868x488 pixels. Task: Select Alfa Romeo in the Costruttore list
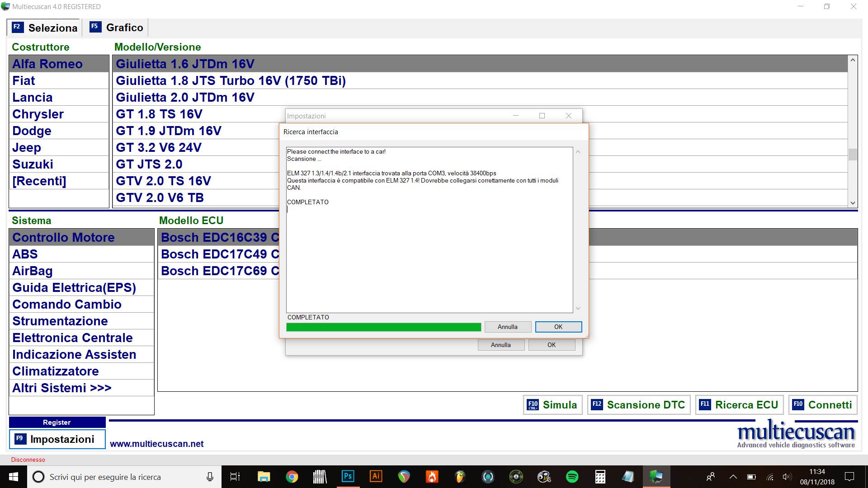pyautogui.click(x=59, y=64)
